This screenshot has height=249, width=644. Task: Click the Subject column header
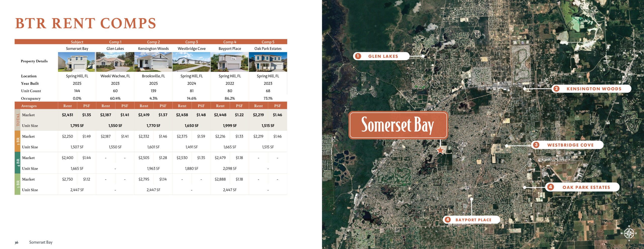click(77, 42)
